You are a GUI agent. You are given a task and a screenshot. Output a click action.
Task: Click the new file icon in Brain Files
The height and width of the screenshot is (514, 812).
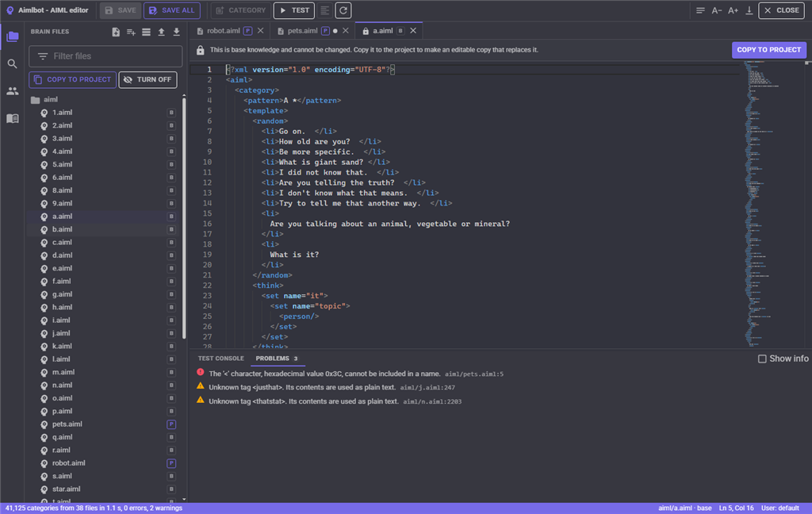point(116,32)
